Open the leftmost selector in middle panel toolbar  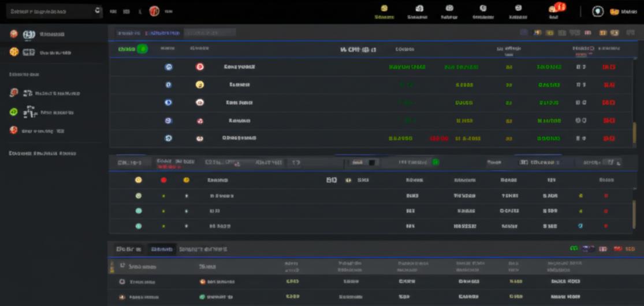pyautogui.click(x=130, y=163)
